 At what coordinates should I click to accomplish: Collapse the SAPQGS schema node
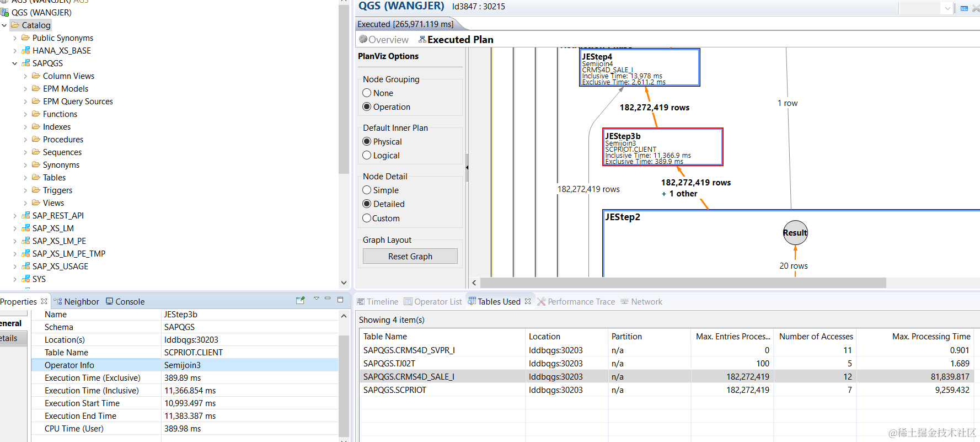tap(15, 63)
